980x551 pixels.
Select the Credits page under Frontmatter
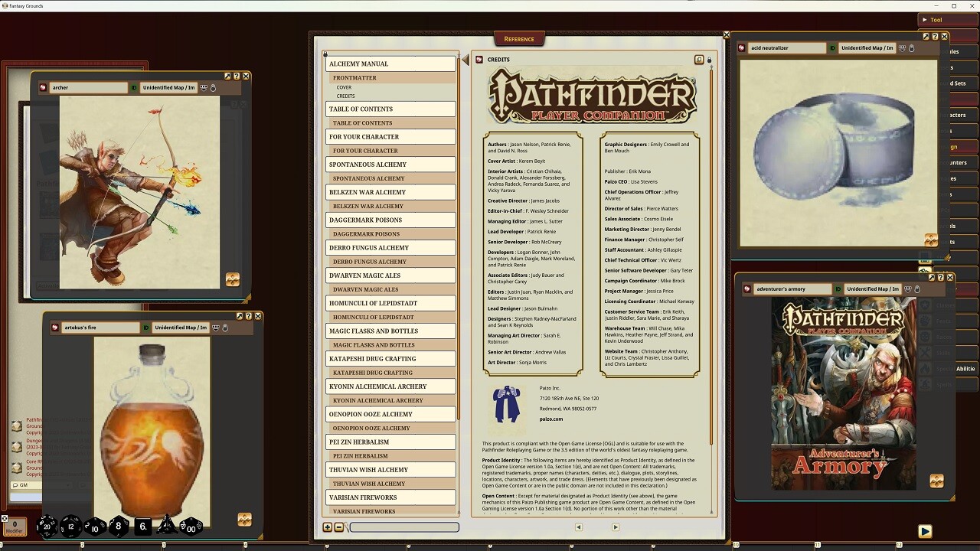(345, 96)
